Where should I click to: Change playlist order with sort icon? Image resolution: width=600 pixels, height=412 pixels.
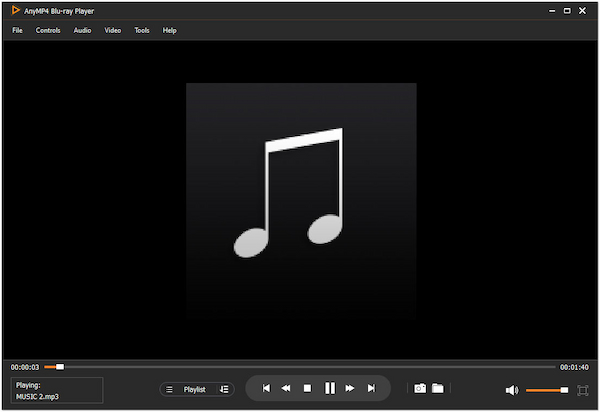(224, 389)
